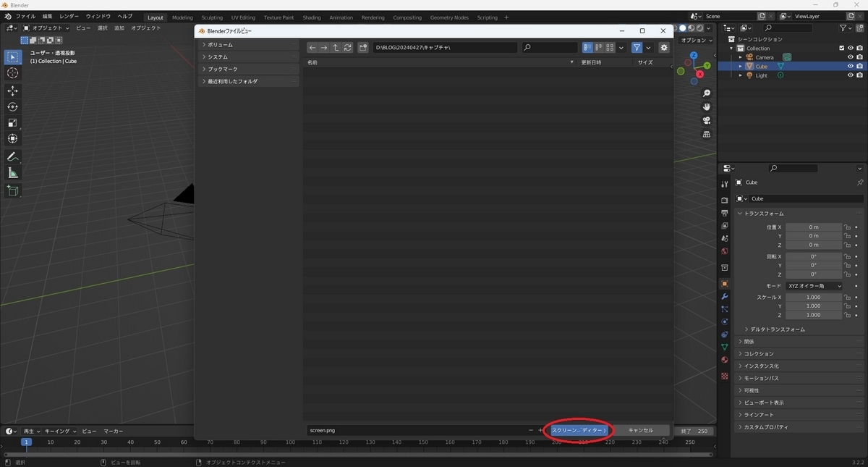The image size is (868, 467).
Task: Switch viewport between perspective and orthographic
Action: 707,134
